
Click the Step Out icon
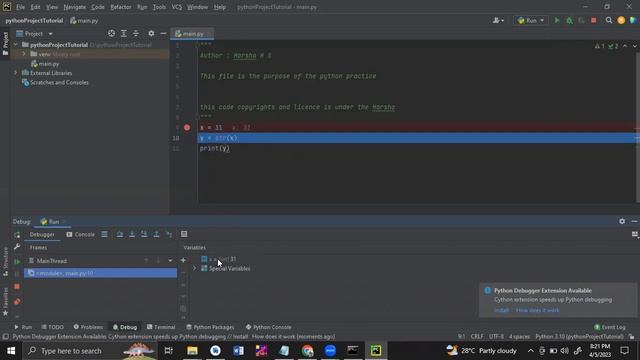[x=156, y=234]
